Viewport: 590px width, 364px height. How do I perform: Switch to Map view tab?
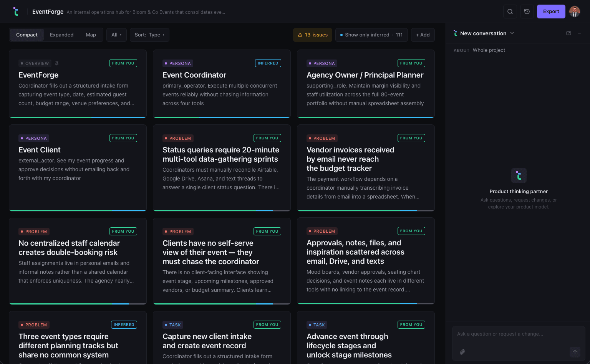91,35
